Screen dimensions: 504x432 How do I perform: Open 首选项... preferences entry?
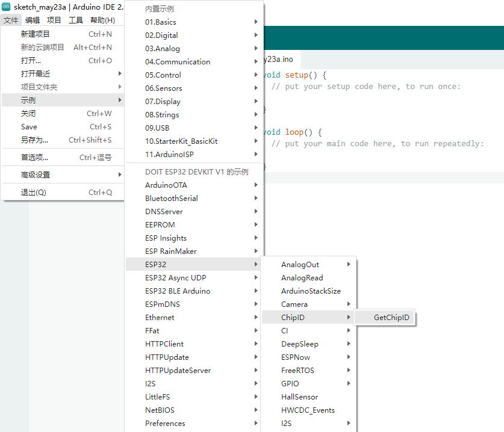(x=63, y=158)
